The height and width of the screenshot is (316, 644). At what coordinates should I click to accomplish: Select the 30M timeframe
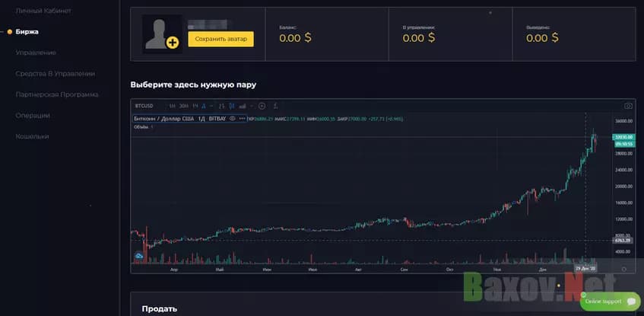(x=183, y=106)
